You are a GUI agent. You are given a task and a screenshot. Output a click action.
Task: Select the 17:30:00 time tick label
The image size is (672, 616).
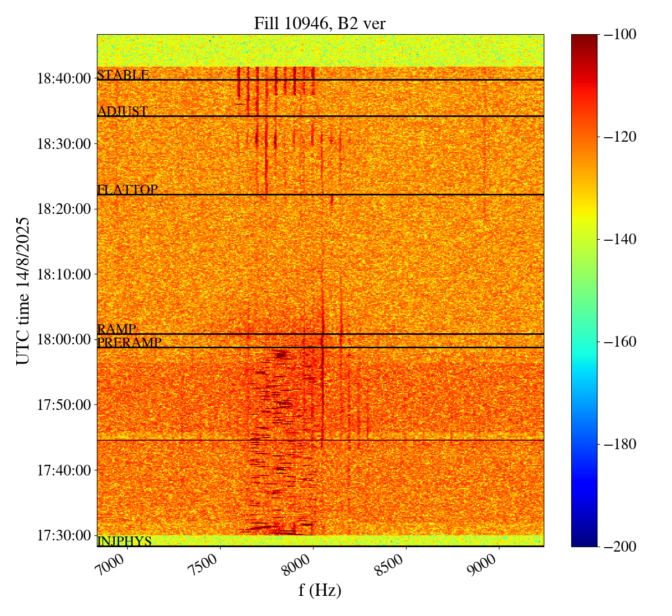64,535
